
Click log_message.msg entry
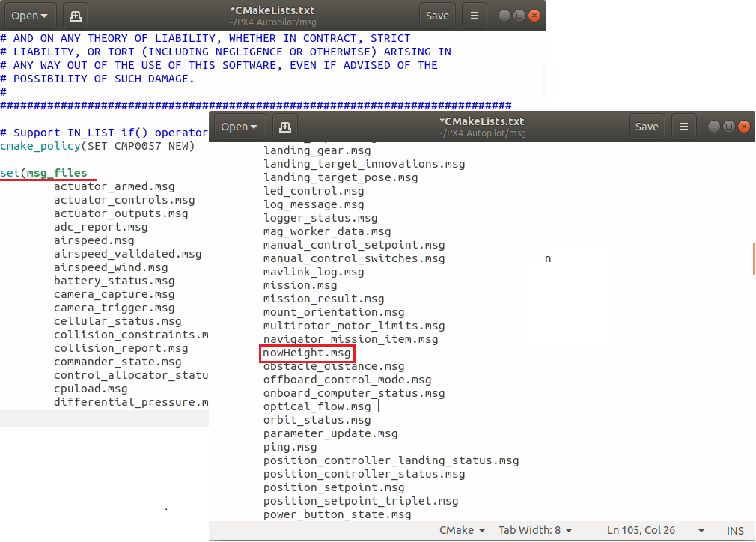(x=314, y=204)
